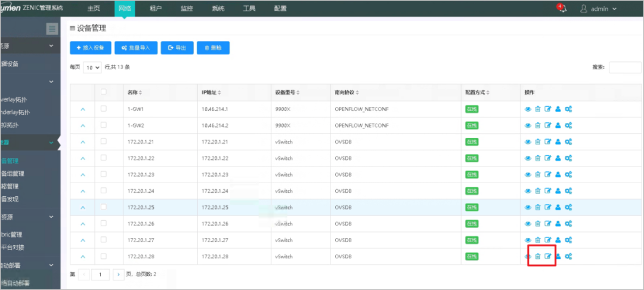
Task: Tick the checkbox for 1-GW2
Action: (104, 125)
